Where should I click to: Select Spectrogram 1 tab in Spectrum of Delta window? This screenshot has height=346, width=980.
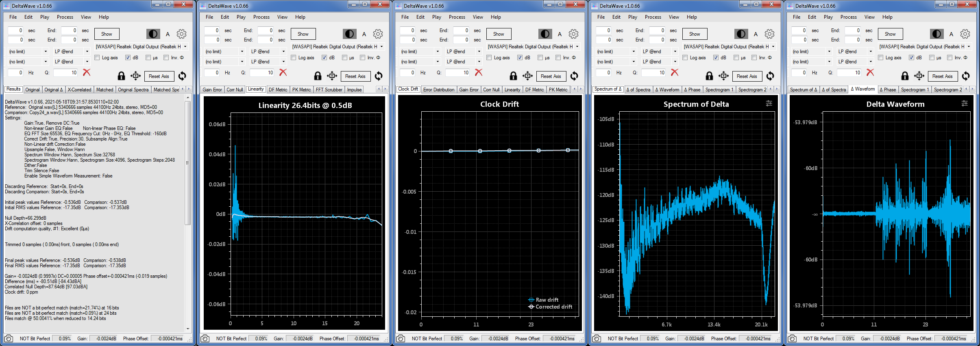pyautogui.click(x=719, y=90)
